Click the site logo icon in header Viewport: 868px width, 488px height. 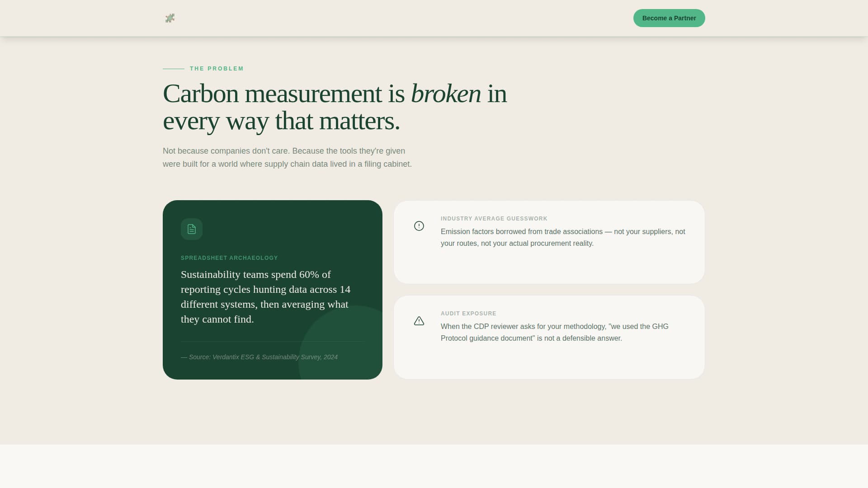tap(170, 18)
